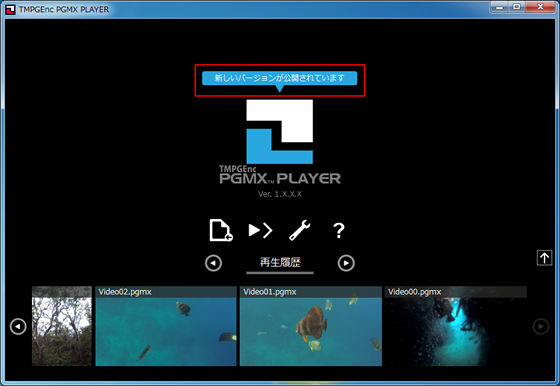This screenshot has width=560, height=386.
Task: Go to the previous category left of 再生履歴
Action: click(214, 263)
